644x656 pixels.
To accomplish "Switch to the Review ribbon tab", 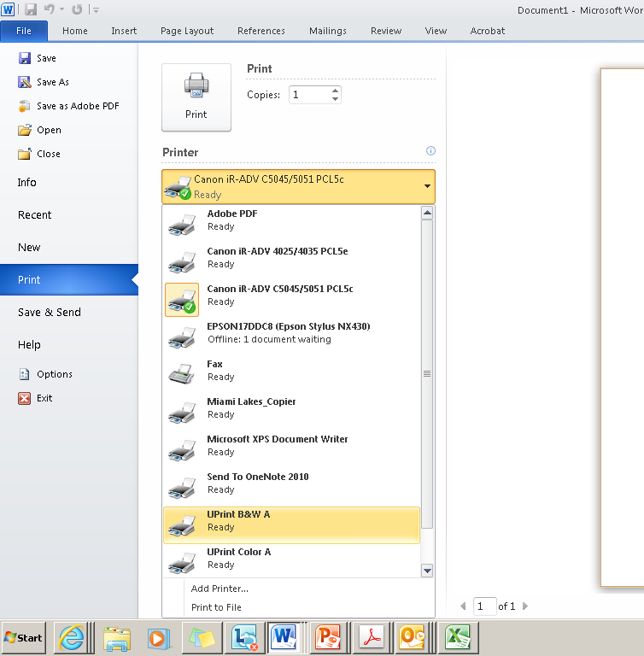I will 386,31.
